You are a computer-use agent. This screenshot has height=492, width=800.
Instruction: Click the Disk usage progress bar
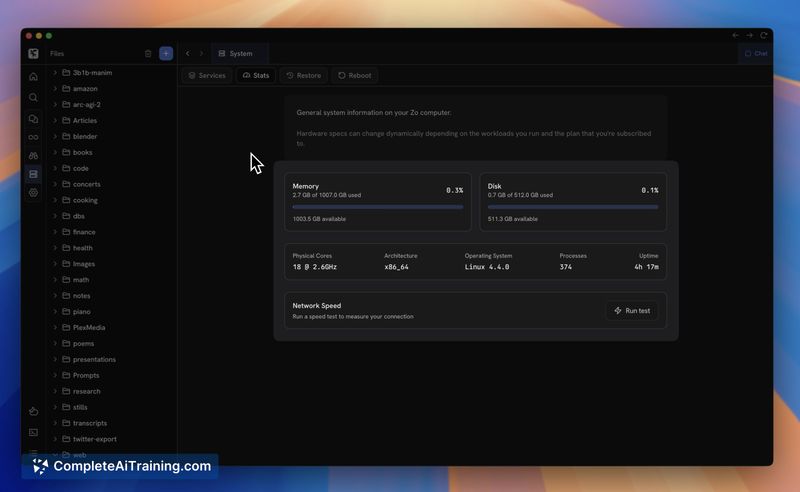tap(573, 207)
